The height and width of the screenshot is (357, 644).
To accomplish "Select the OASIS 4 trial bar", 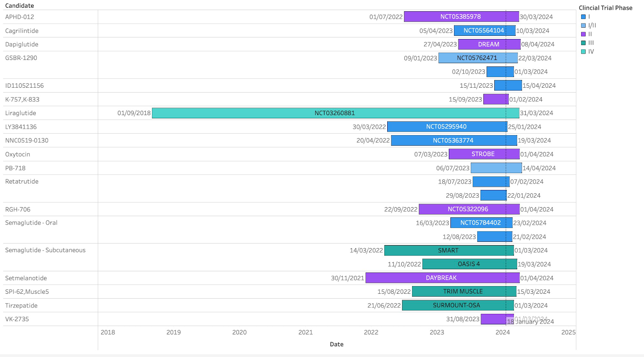I will pos(469,264).
